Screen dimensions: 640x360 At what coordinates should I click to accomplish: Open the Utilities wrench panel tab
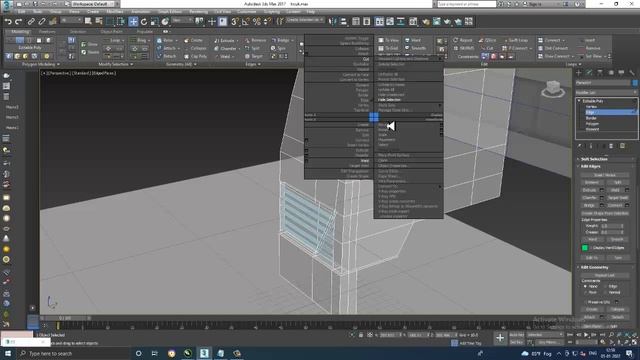632,73
